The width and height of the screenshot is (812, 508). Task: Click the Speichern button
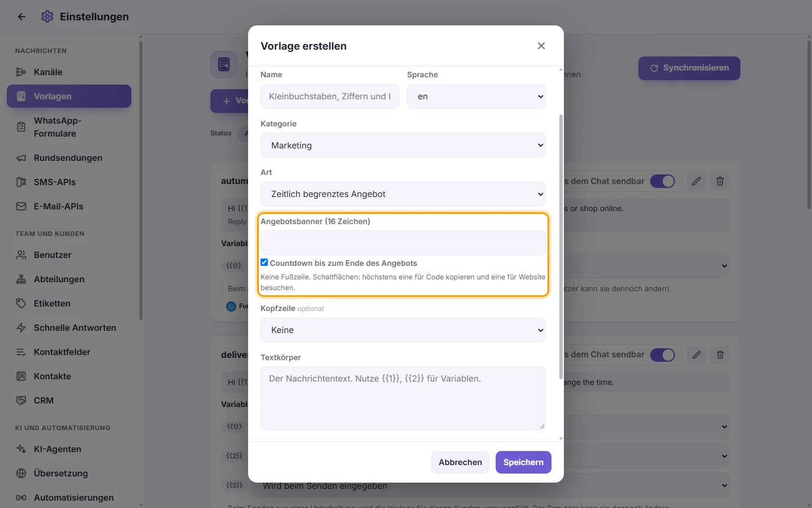(x=523, y=462)
